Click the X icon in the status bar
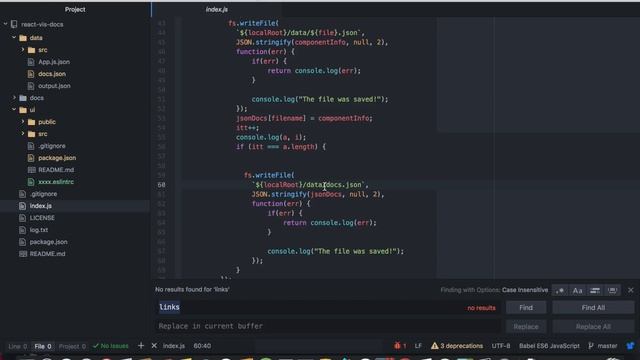640x360 pixels. pyautogui.click(x=154, y=346)
